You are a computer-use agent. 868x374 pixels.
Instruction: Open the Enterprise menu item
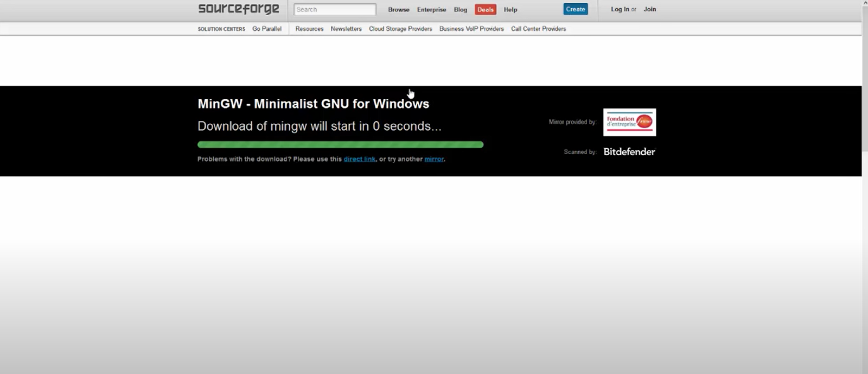tap(431, 9)
